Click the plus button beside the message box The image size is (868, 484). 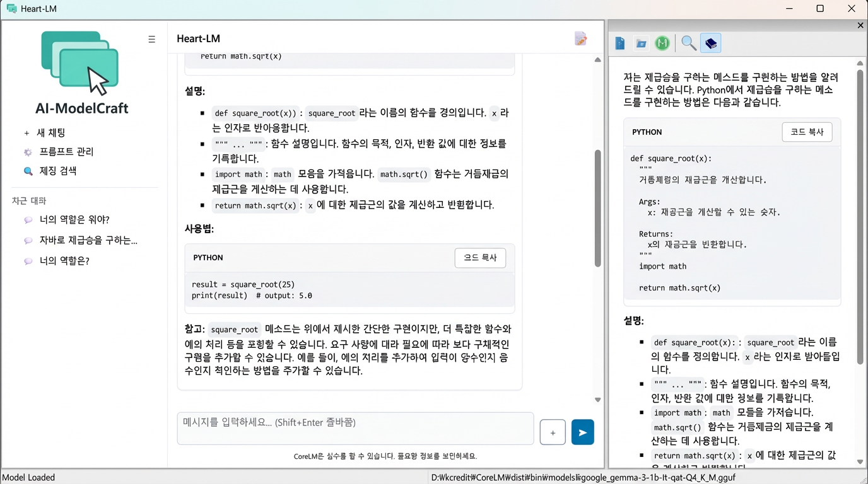(x=552, y=432)
